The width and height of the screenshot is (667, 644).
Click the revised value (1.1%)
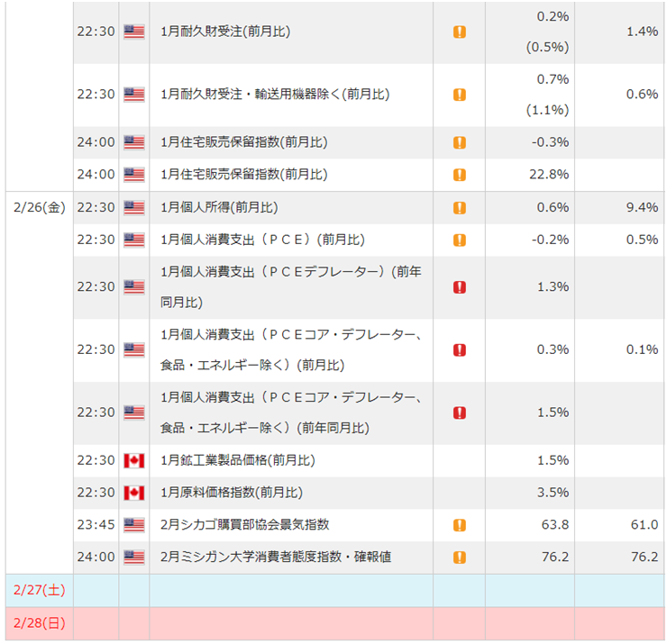coord(547,110)
